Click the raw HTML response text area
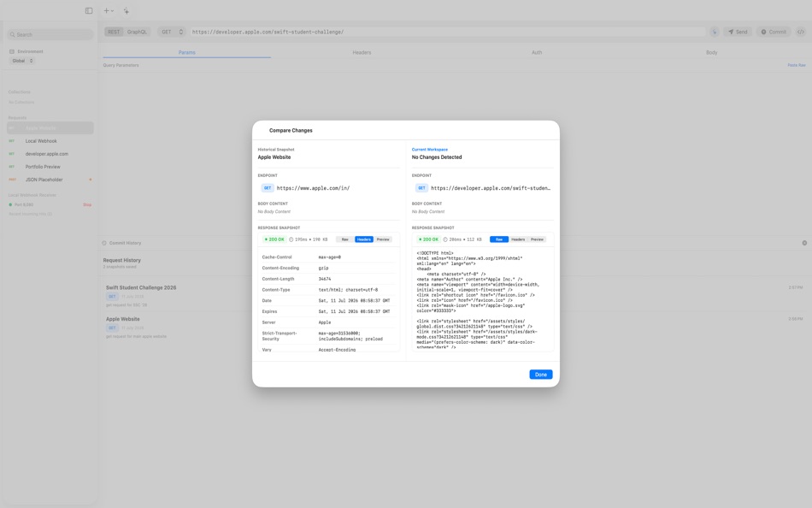 coord(483,299)
